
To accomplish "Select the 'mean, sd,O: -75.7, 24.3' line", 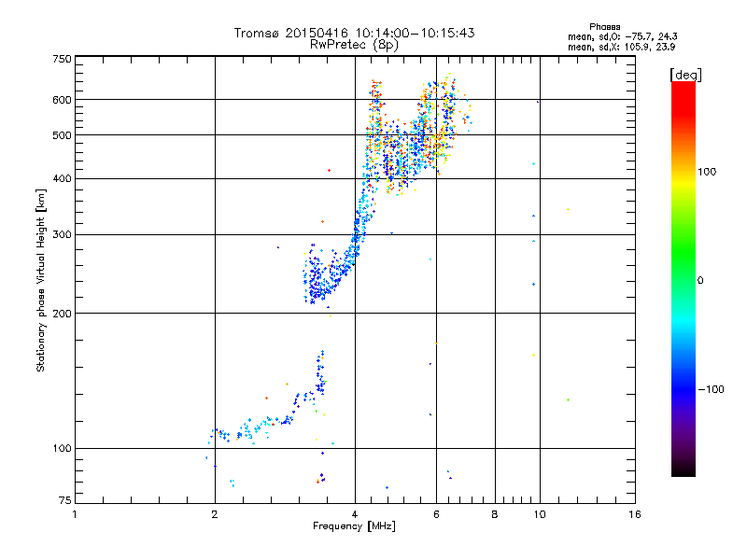I will [x=622, y=36].
